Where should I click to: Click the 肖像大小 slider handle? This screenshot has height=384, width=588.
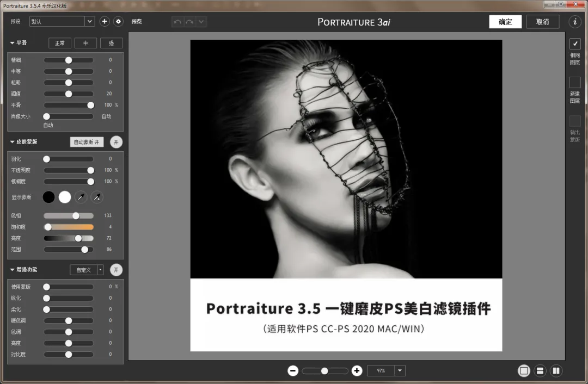[x=46, y=116]
